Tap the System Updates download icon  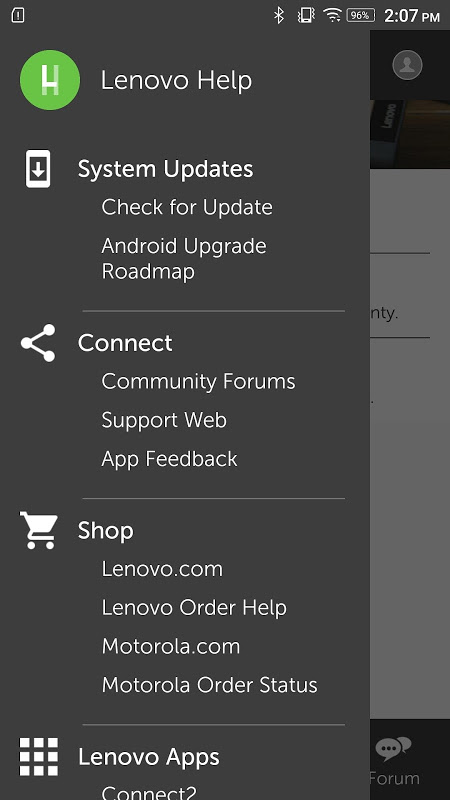(38, 168)
